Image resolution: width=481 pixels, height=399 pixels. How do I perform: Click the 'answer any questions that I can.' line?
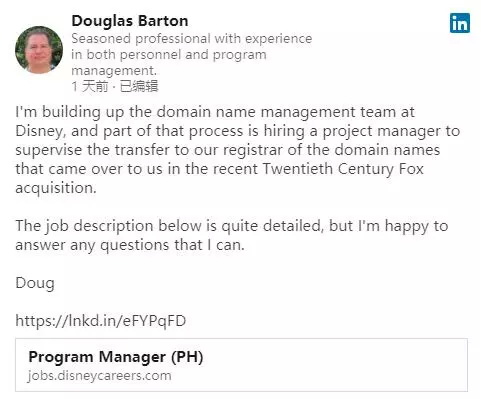click(x=130, y=245)
